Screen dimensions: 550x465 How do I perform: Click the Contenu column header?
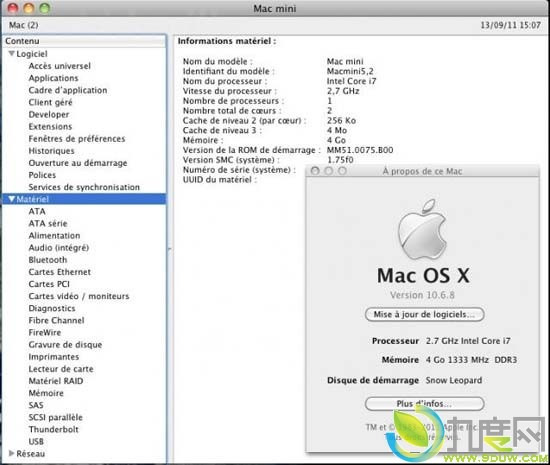click(x=84, y=41)
